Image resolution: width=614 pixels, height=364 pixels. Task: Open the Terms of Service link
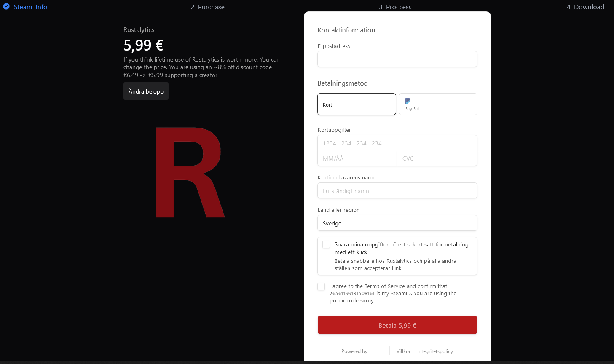(384, 286)
